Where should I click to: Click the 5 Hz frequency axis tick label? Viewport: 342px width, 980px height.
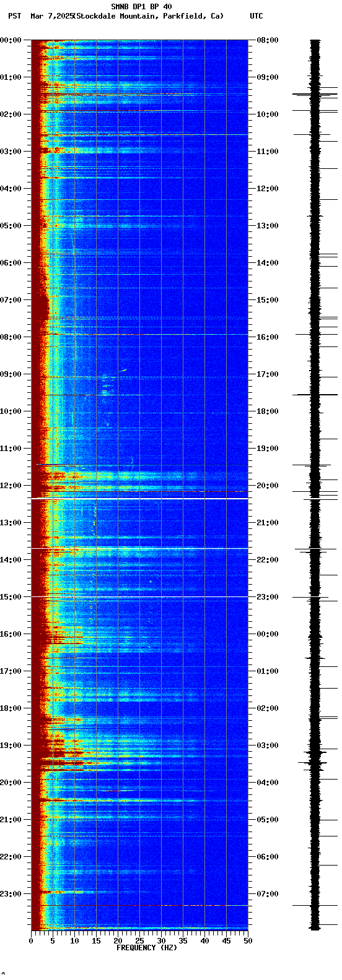pos(53,941)
